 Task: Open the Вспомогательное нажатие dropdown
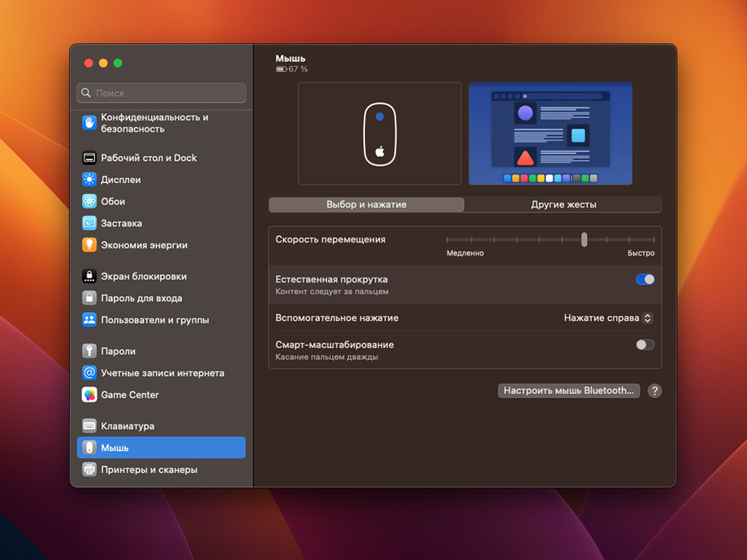click(608, 318)
